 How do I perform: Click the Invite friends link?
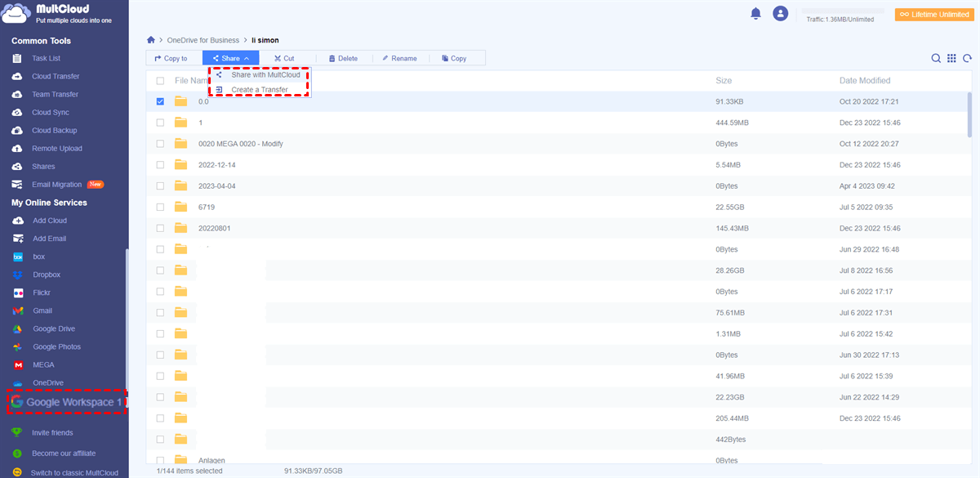52,433
